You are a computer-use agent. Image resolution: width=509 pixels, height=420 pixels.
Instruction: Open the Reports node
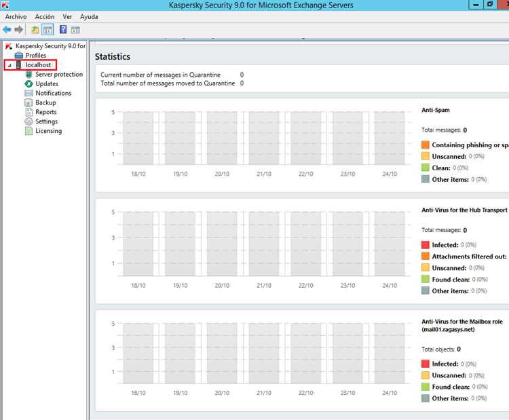coord(46,112)
